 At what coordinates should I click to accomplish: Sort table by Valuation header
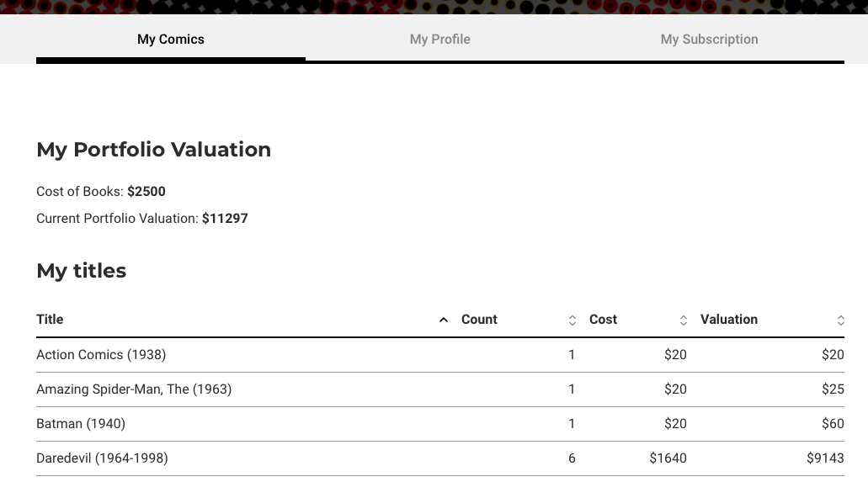[x=728, y=320]
